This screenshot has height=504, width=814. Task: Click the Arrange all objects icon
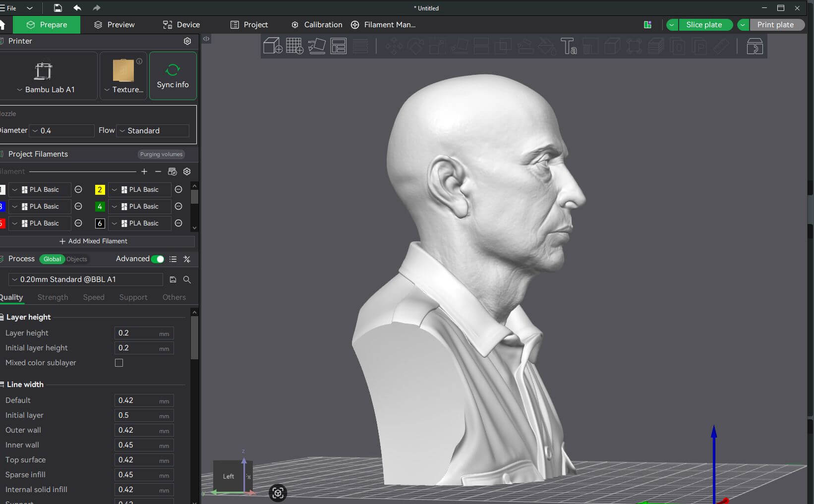tap(339, 46)
